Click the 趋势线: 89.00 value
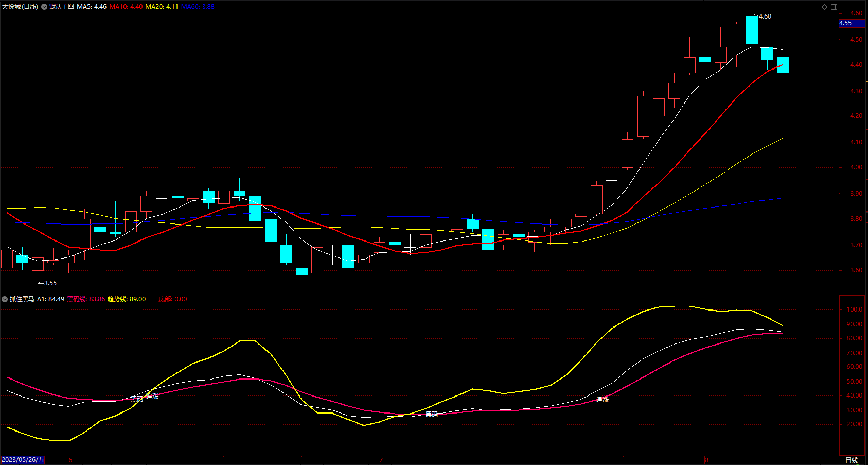 tap(127, 299)
